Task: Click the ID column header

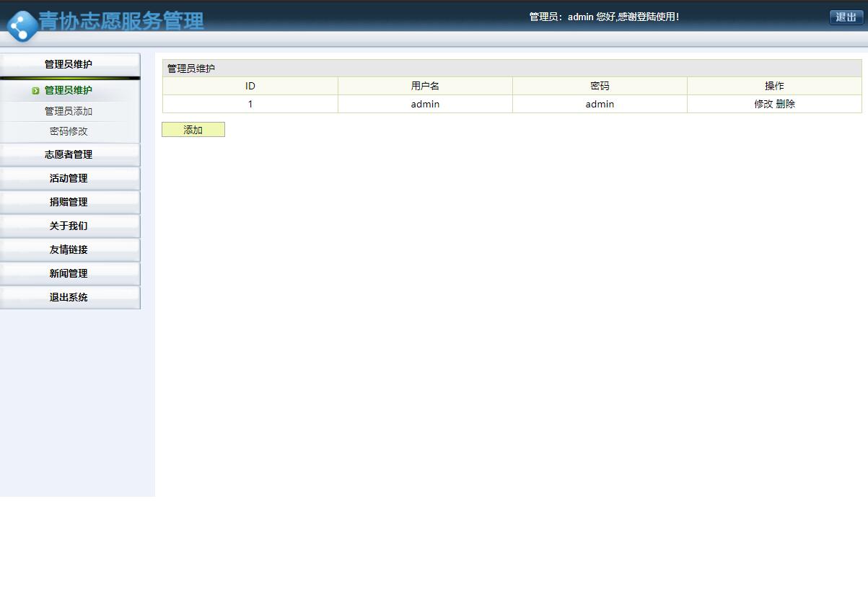Action: click(250, 86)
